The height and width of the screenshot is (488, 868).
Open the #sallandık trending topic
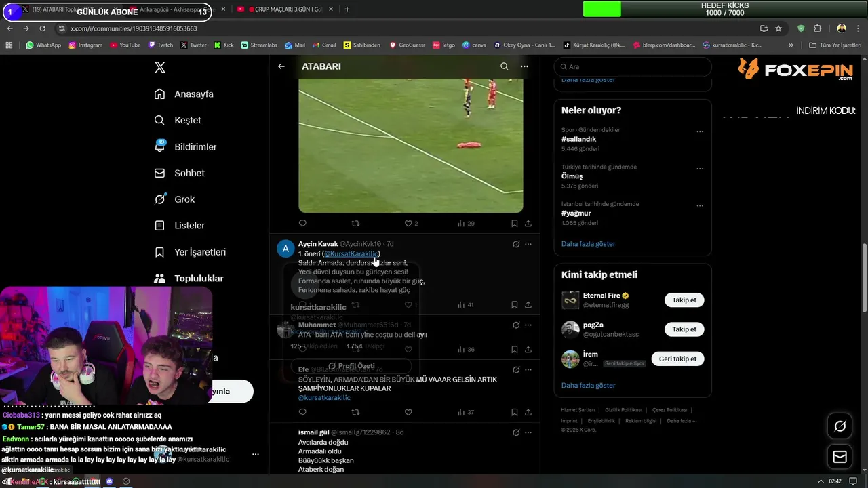click(x=579, y=139)
